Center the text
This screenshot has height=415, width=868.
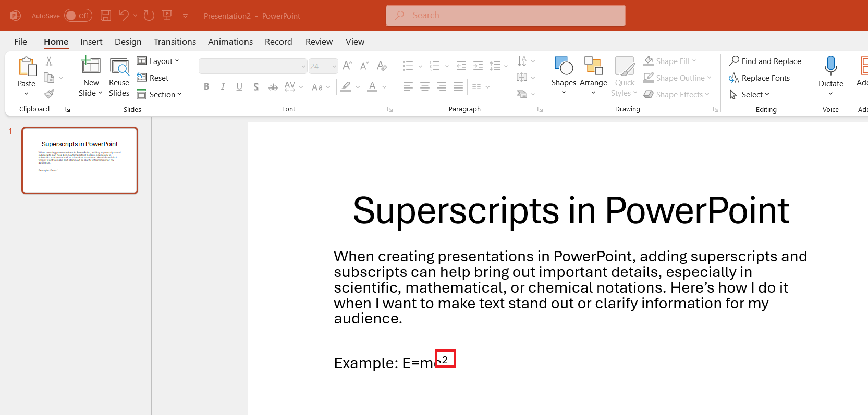click(x=425, y=87)
